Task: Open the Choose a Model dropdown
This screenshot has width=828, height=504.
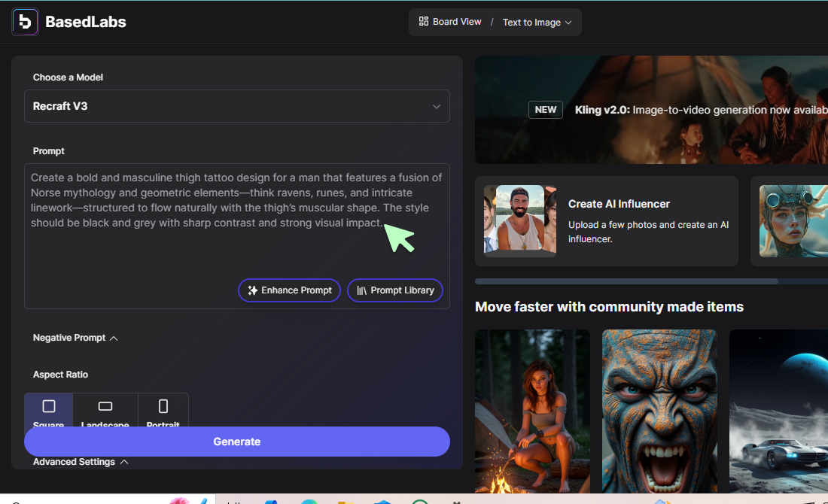Action: (237, 106)
